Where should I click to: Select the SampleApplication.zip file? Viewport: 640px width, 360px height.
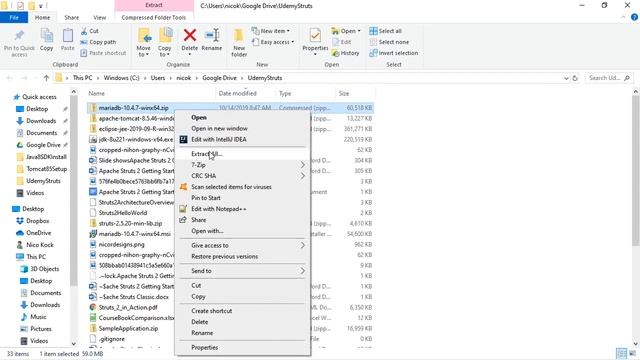tap(128, 329)
